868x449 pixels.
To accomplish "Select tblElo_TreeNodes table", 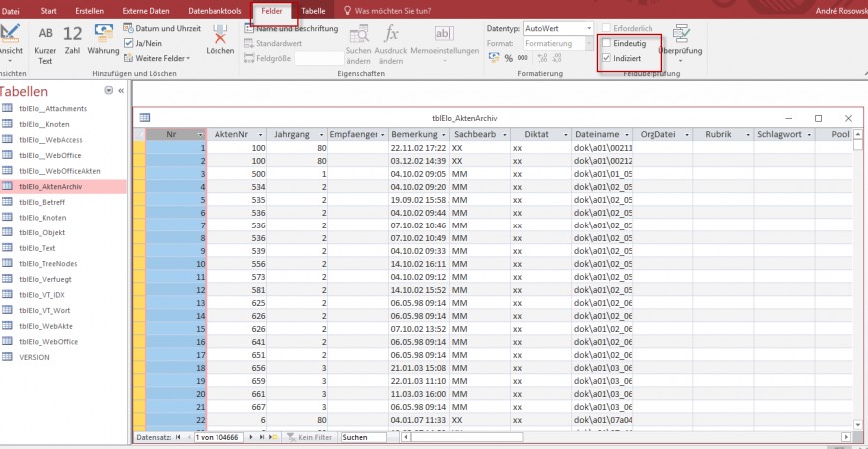I will pyautogui.click(x=48, y=264).
